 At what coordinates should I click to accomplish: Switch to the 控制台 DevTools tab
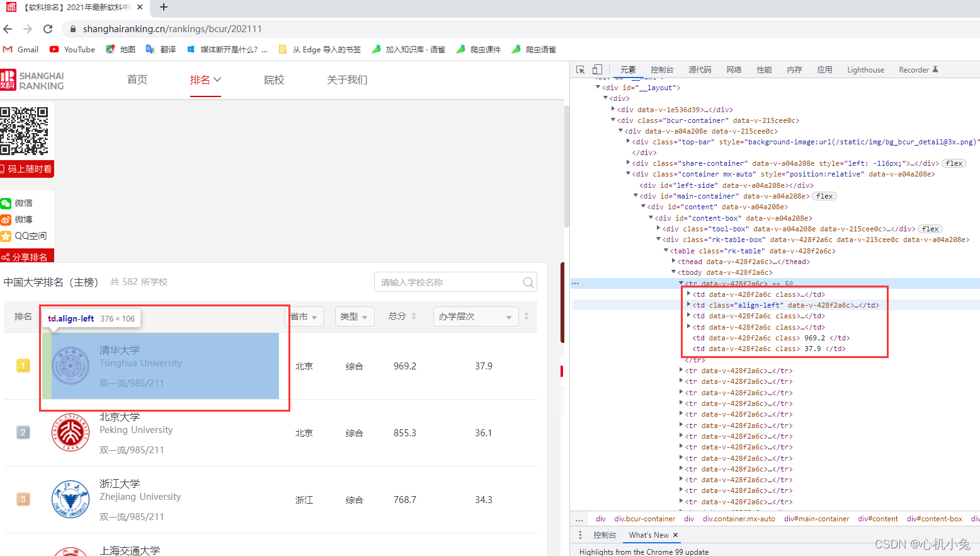(x=662, y=69)
